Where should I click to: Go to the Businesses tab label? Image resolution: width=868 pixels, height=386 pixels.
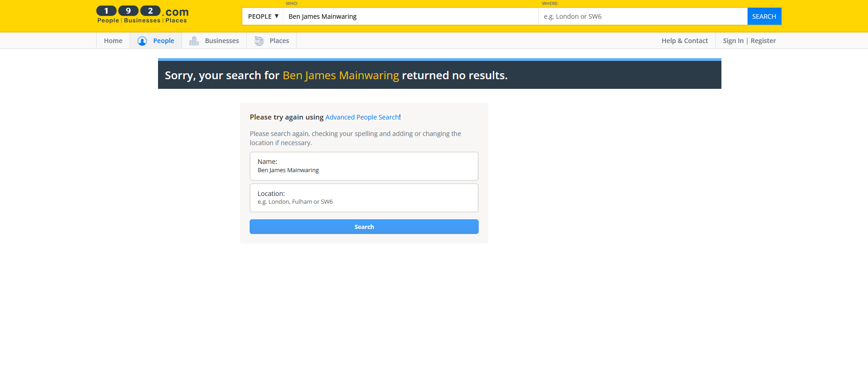[x=222, y=41]
